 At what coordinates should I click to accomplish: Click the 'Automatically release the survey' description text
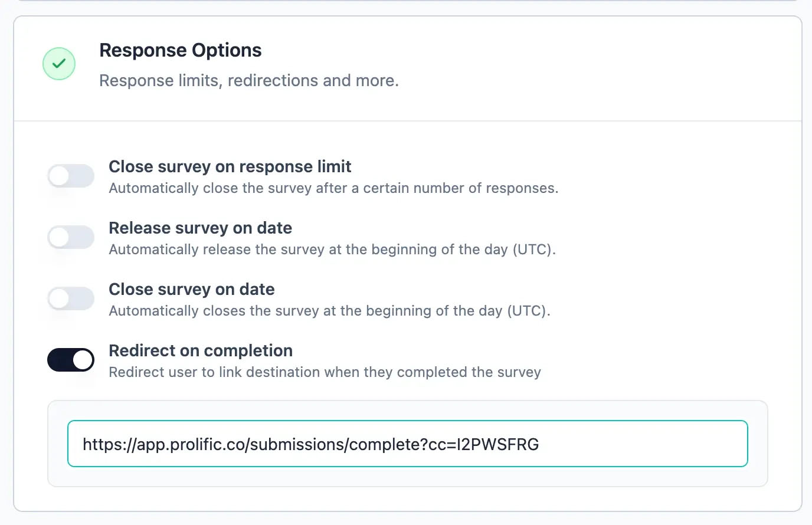pos(332,250)
